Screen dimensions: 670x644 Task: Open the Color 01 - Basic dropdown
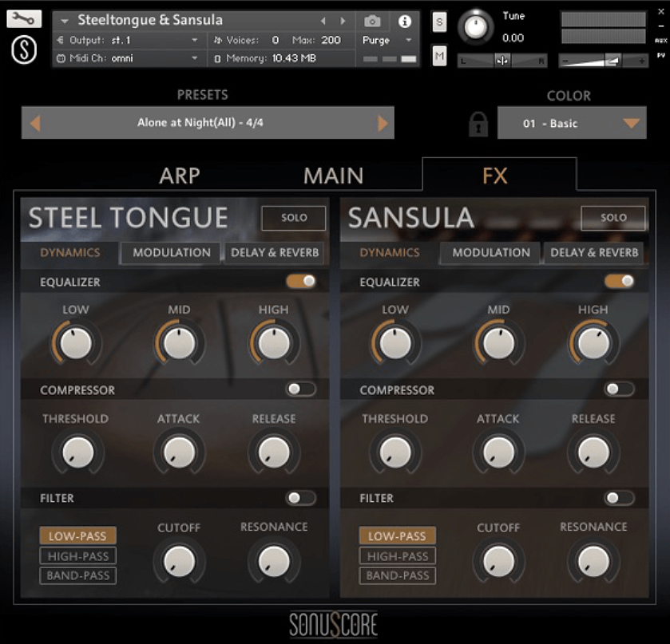click(572, 124)
